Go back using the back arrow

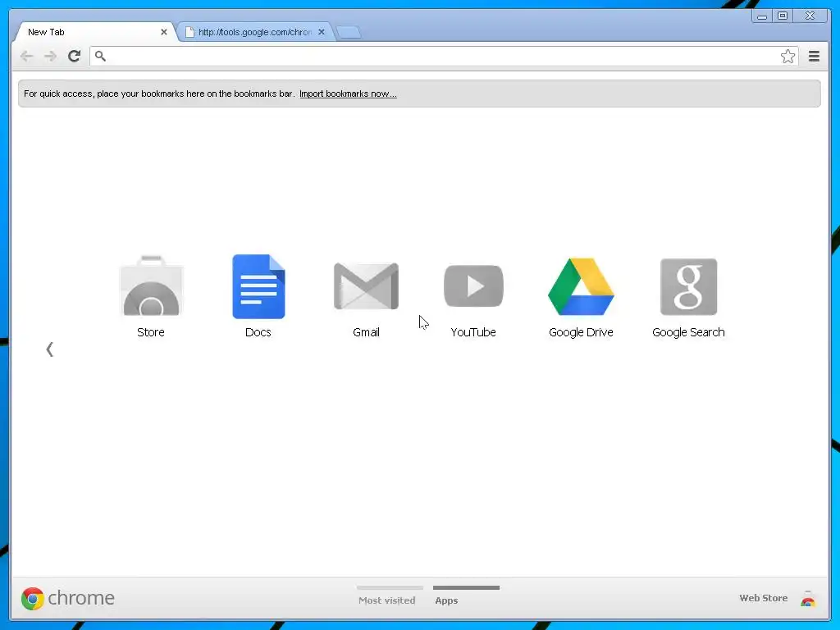(x=26, y=57)
